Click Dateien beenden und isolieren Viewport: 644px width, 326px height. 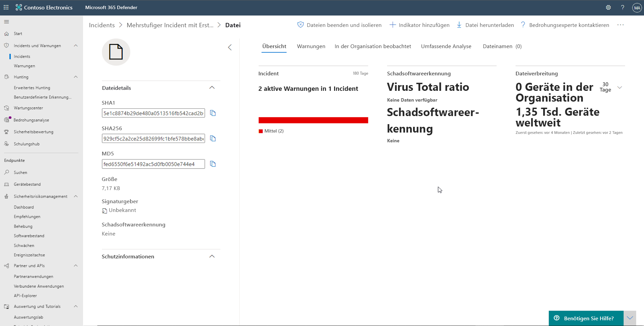(339, 25)
